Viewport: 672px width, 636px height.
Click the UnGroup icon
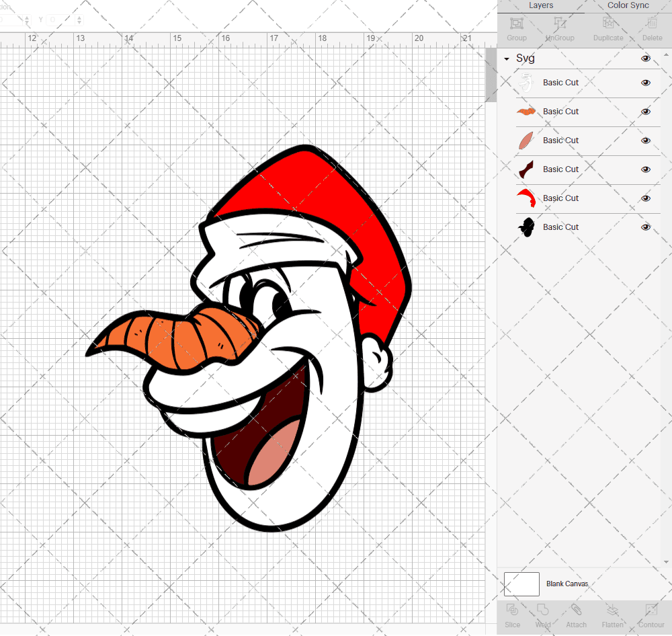point(560,24)
